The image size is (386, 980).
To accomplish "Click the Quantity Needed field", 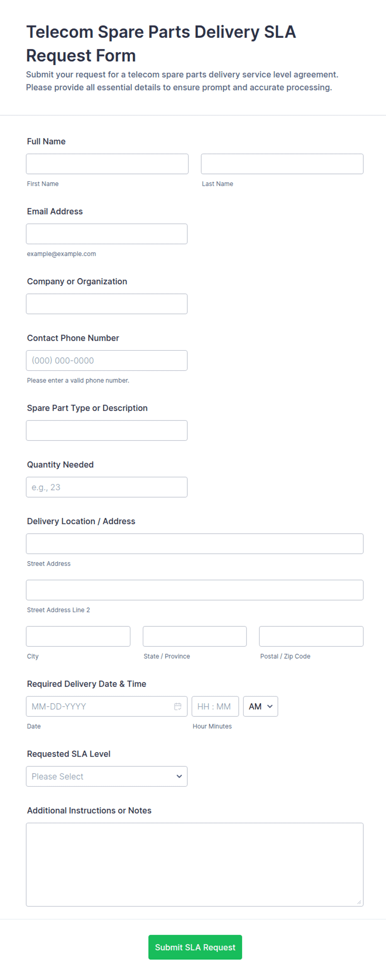I will coord(107,487).
